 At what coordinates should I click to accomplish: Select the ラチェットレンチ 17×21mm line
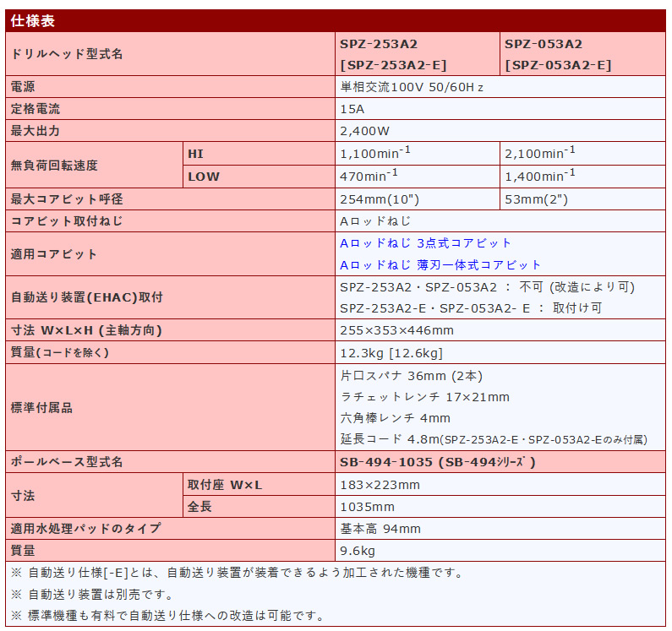[424, 397]
